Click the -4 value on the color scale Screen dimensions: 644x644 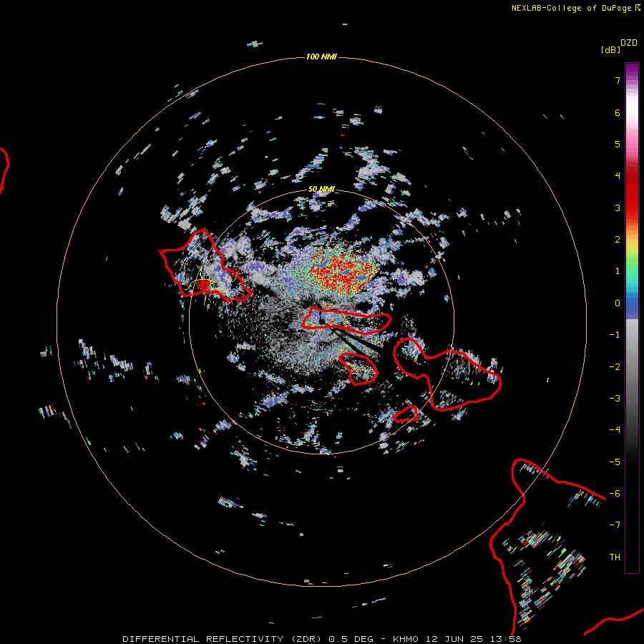point(615,430)
